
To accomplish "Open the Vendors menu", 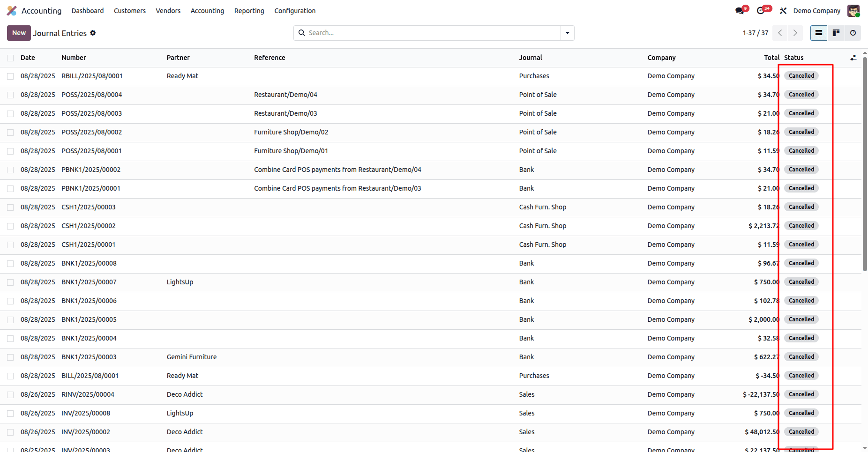I will 168,11.
